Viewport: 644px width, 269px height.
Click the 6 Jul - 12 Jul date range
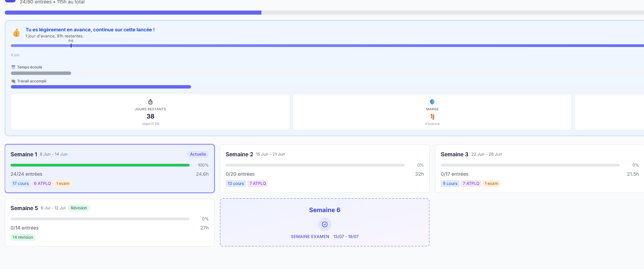[53, 208]
